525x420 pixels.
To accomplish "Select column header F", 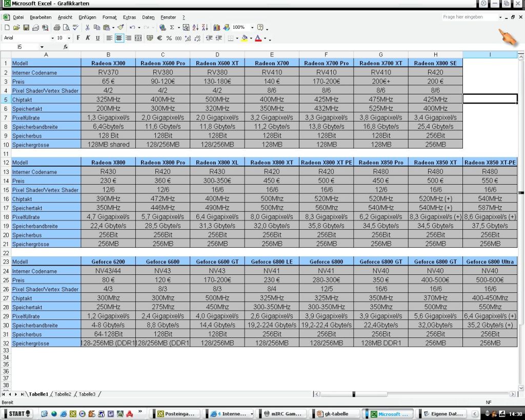I will click(326, 54).
